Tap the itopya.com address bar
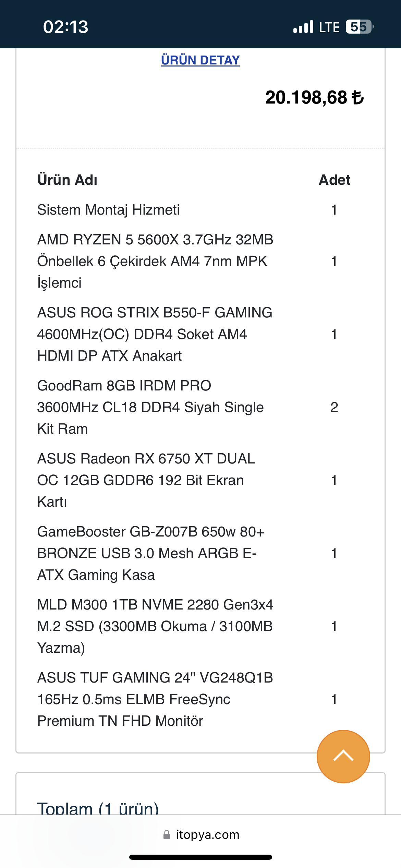The width and height of the screenshot is (401, 868). coord(207,834)
